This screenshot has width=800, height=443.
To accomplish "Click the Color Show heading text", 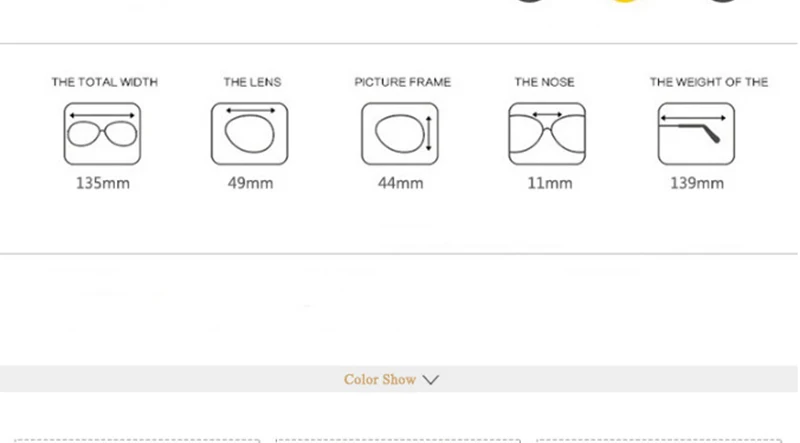I will click(x=380, y=380).
